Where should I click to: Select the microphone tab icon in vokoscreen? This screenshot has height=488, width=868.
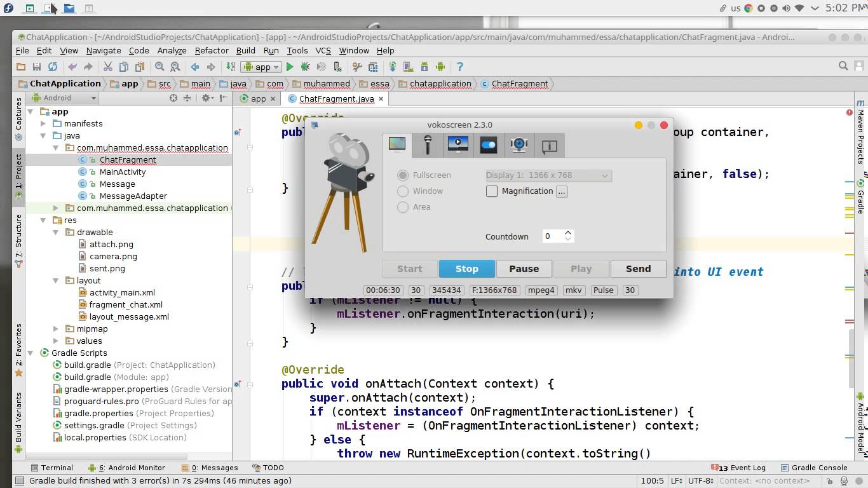pos(427,146)
